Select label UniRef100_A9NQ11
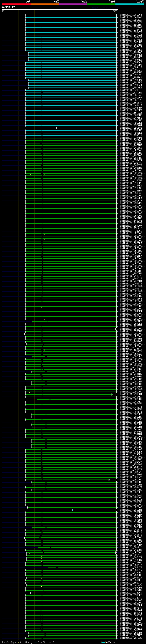The image size is (146, 644). pyautogui.click(x=131, y=135)
